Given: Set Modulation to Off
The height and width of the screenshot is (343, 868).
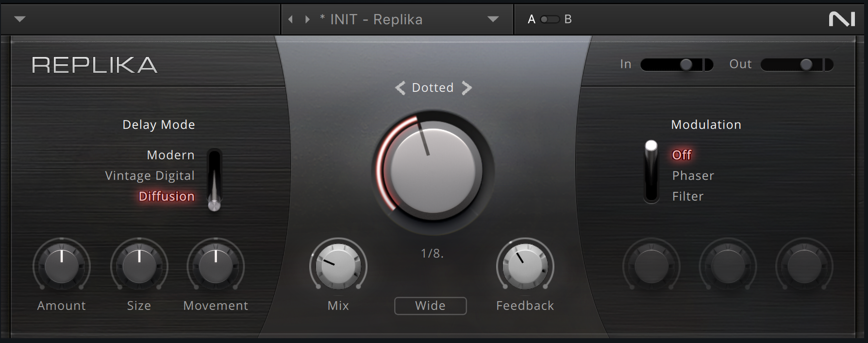Looking at the screenshot, I should click(x=682, y=155).
